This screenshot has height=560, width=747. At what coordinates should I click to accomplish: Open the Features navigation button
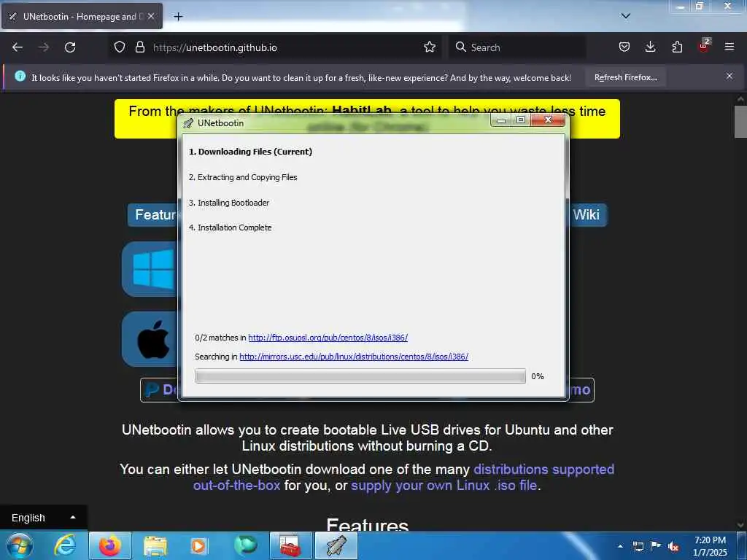click(153, 215)
